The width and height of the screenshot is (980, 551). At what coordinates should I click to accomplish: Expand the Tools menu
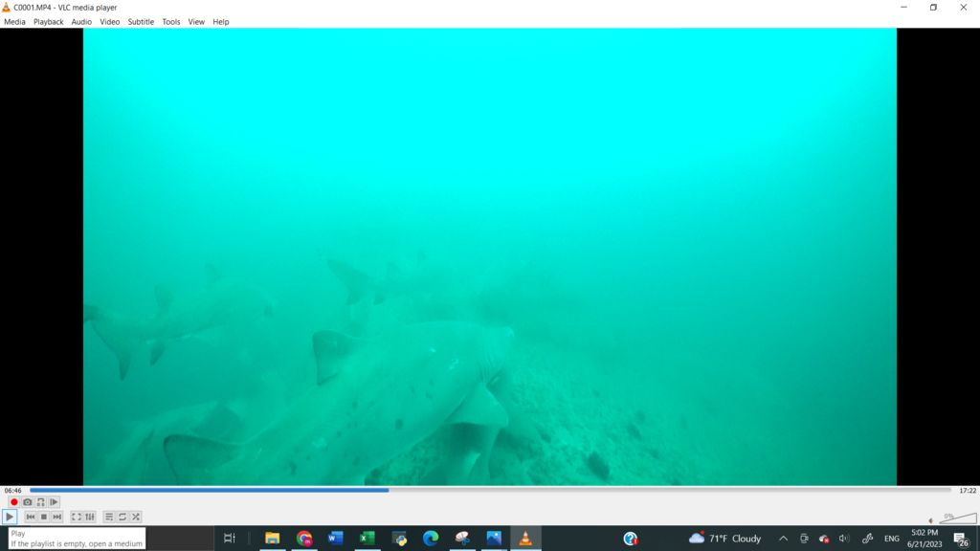(170, 21)
